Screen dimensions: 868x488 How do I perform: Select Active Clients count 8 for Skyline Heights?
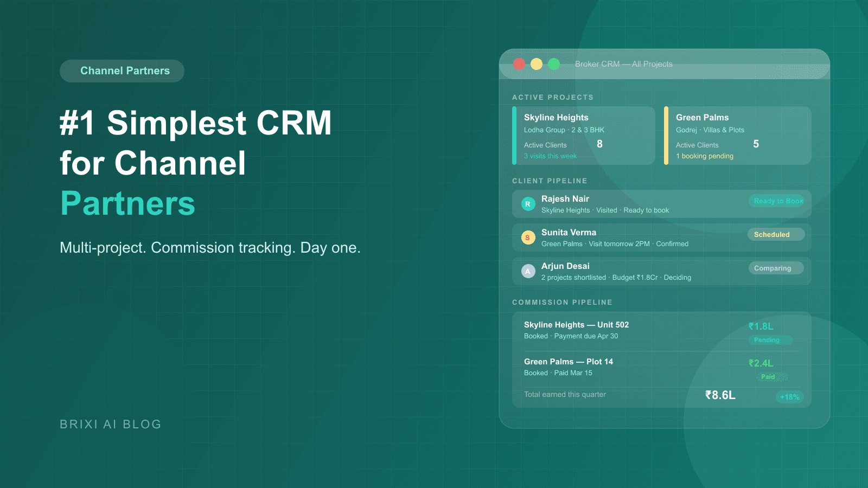pyautogui.click(x=599, y=144)
